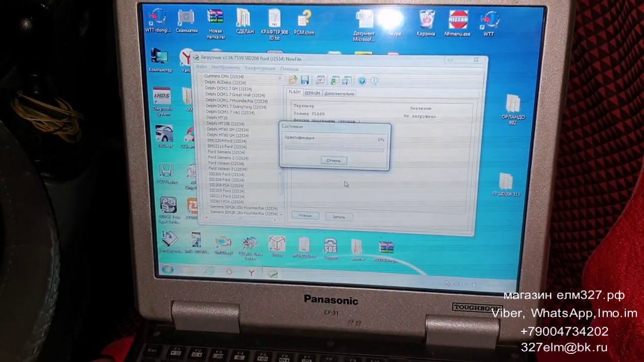Switch to the FLASH tab
This screenshot has width=644, height=362.
[x=294, y=93]
